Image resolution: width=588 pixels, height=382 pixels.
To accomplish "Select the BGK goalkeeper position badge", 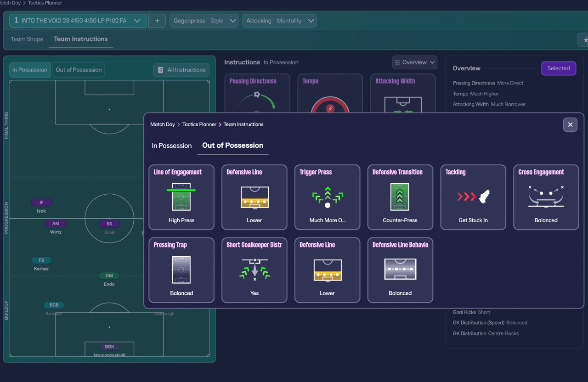I will 109,347.
